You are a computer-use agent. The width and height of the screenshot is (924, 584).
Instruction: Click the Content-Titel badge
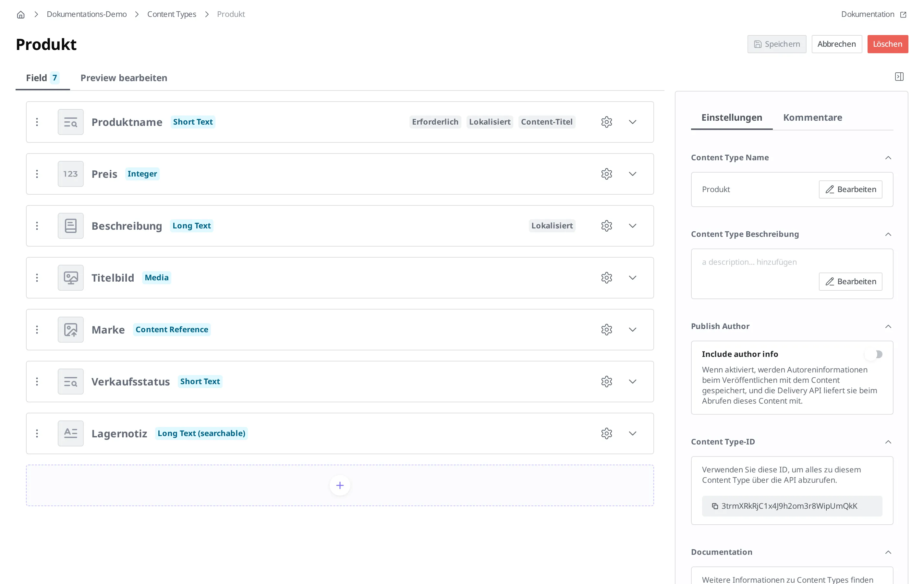(546, 122)
